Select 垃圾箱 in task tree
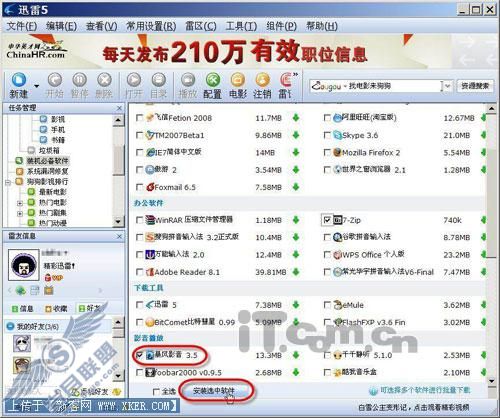The height and width of the screenshot is (418, 500). (49, 151)
